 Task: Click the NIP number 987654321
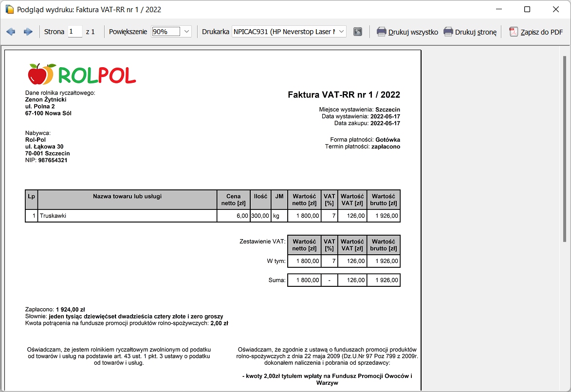[x=53, y=160]
